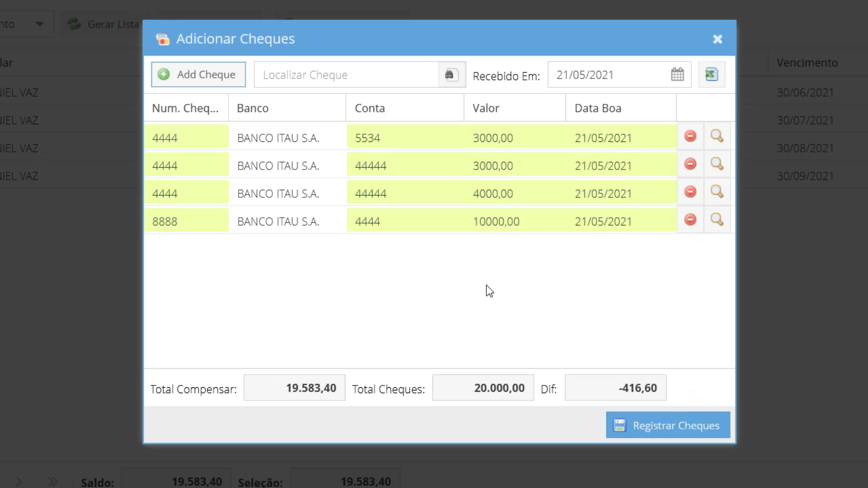Click the Add Cheque button
Screen dimensions: 868x488
pos(198,75)
